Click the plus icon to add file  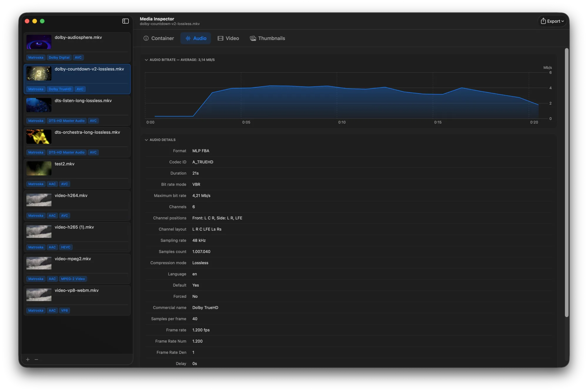[x=28, y=359]
